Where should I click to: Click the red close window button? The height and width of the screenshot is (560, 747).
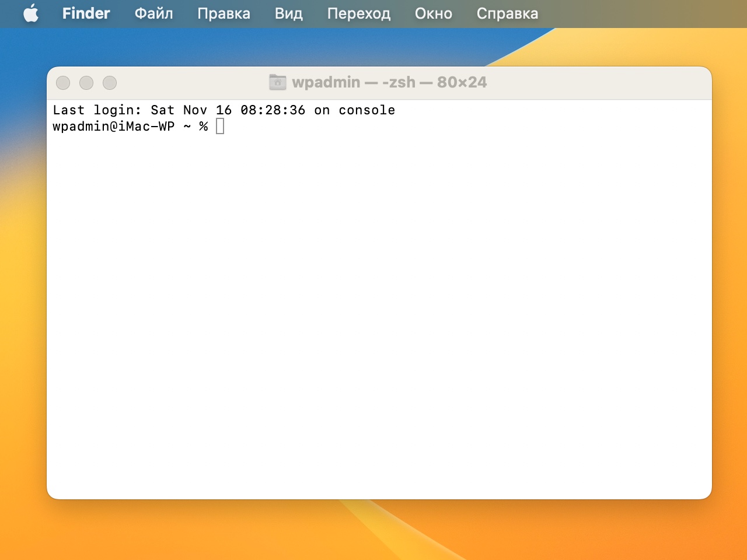pyautogui.click(x=63, y=83)
